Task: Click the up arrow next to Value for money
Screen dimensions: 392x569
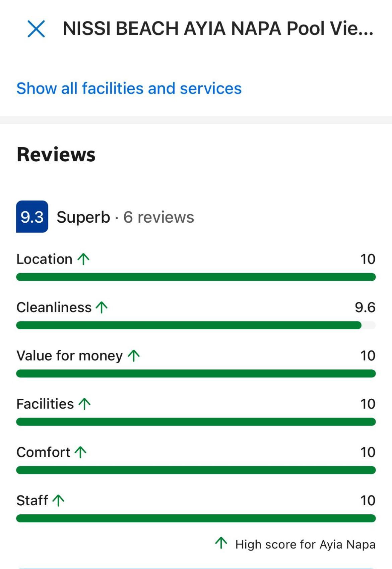Action: [x=134, y=355]
